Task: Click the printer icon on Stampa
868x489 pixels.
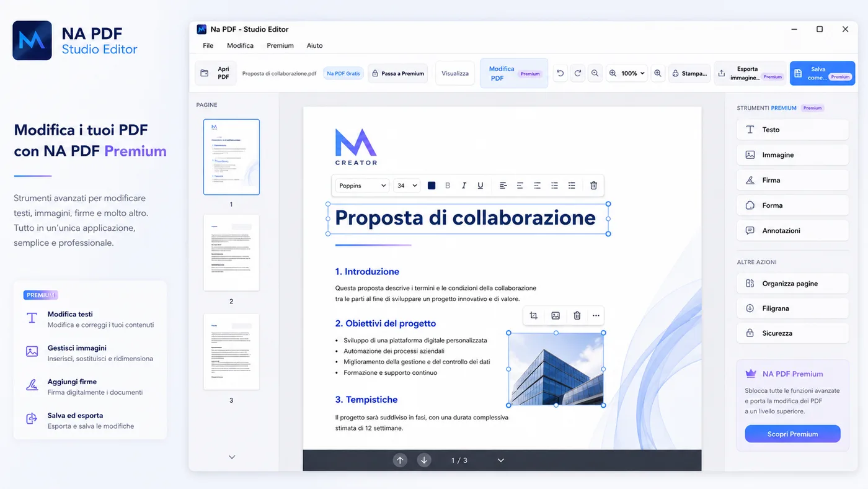Action: pos(676,73)
